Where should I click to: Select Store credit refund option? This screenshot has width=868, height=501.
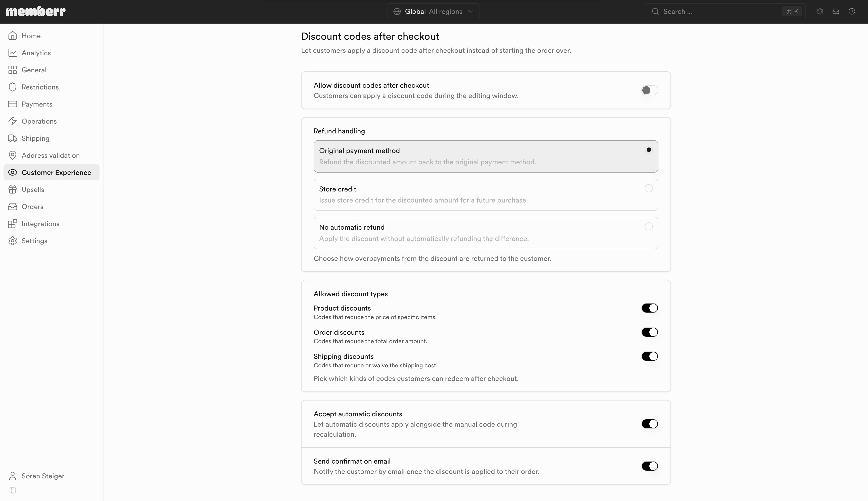point(486,194)
